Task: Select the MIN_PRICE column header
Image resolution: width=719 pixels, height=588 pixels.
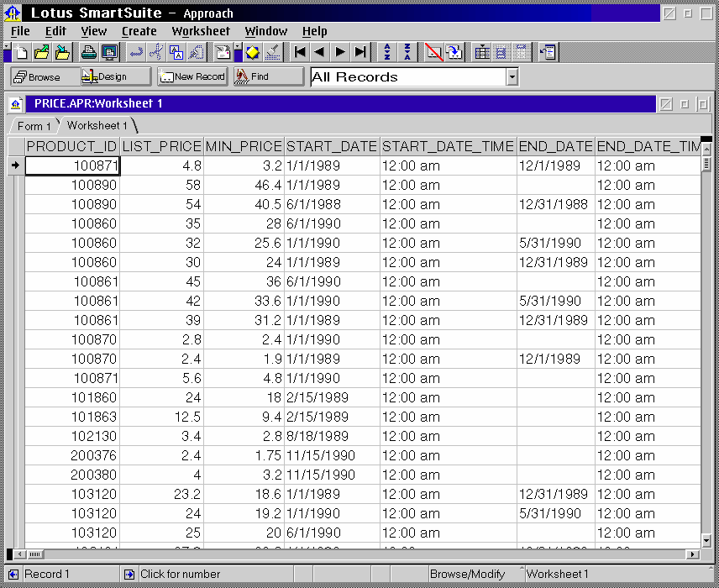Action: pos(244,147)
